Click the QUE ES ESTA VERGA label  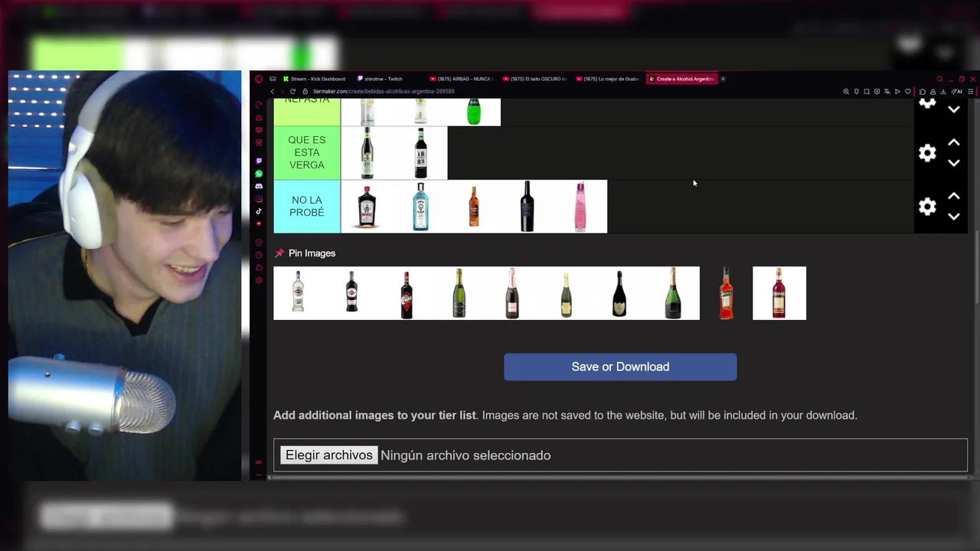coord(307,153)
